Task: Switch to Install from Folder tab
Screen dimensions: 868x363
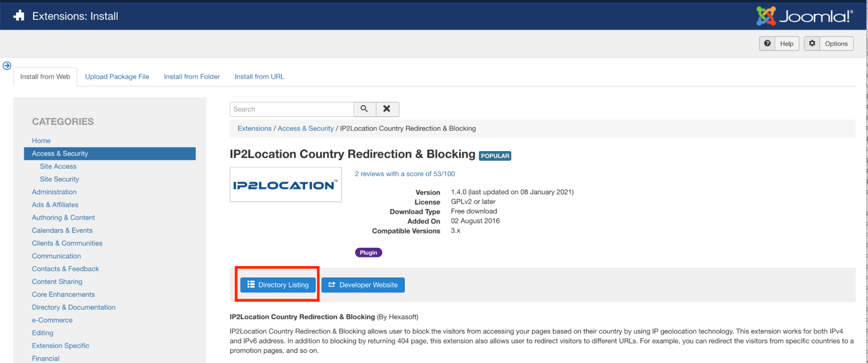Action: (192, 77)
